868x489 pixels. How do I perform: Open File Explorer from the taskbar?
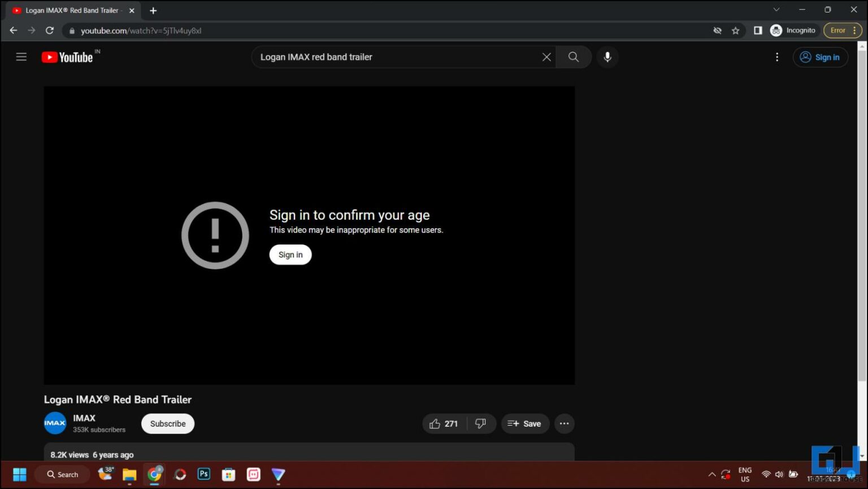point(129,474)
